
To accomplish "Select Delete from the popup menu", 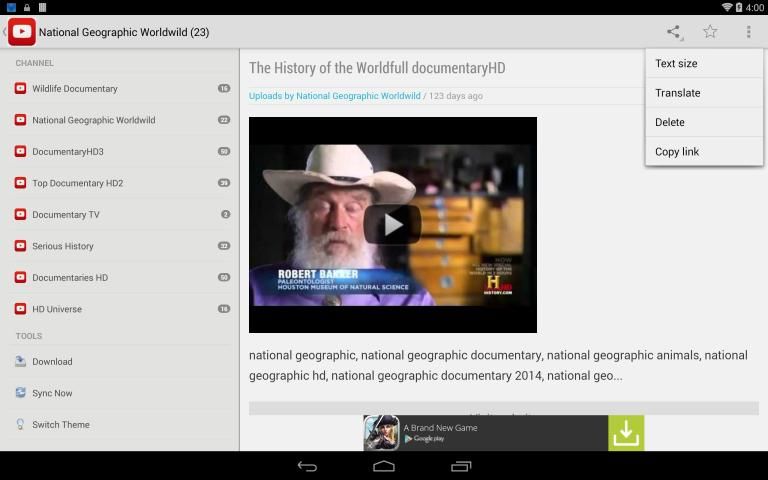I will tap(670, 122).
